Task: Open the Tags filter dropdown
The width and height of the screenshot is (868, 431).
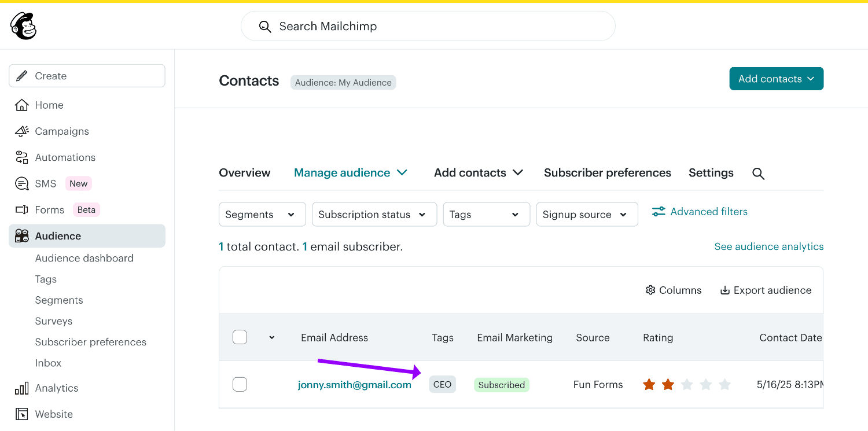Action: point(486,214)
